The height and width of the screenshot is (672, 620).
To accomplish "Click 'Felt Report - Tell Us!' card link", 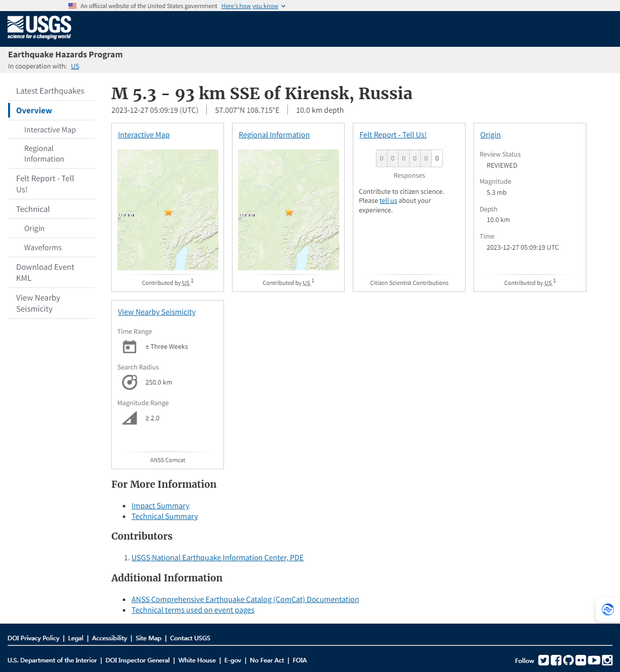I will 393,135.
